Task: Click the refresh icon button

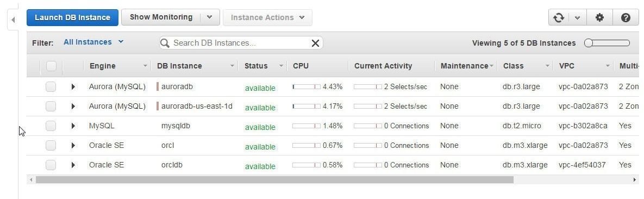Action: tap(559, 18)
